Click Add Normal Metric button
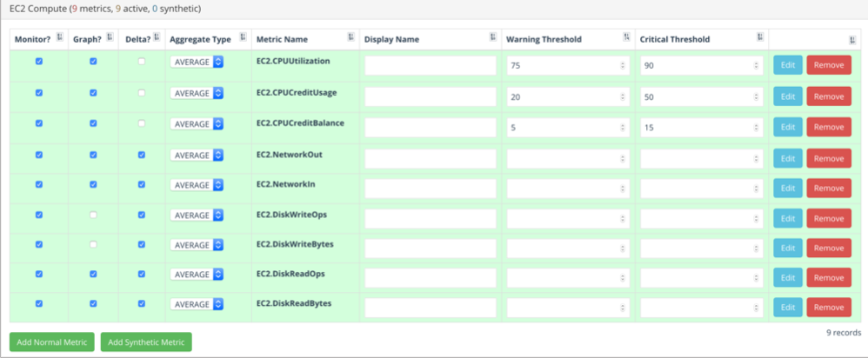The width and height of the screenshot is (868, 358). [x=52, y=342]
